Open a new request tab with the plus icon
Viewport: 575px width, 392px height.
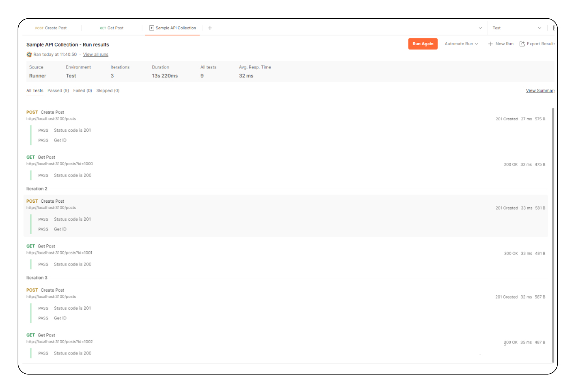(x=210, y=28)
